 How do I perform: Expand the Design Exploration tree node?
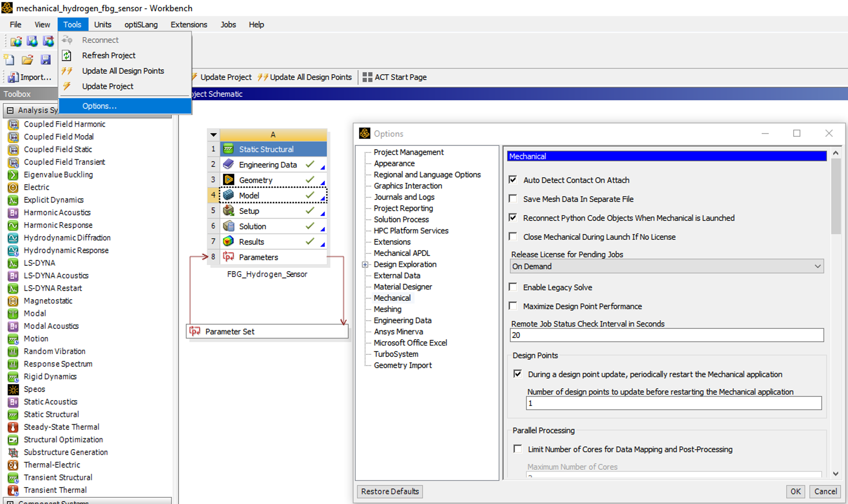click(x=365, y=264)
